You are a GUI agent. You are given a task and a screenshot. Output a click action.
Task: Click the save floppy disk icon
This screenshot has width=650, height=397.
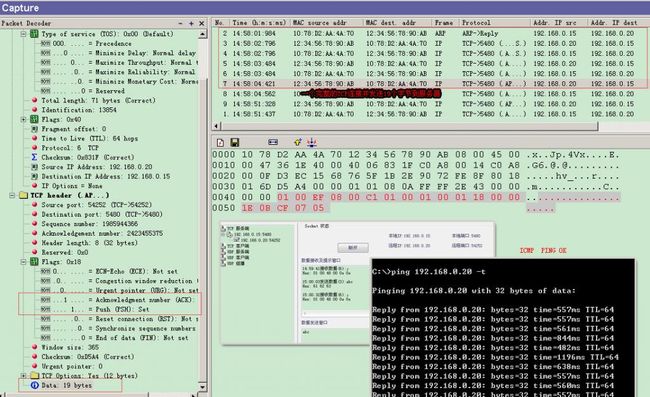[235, 143]
